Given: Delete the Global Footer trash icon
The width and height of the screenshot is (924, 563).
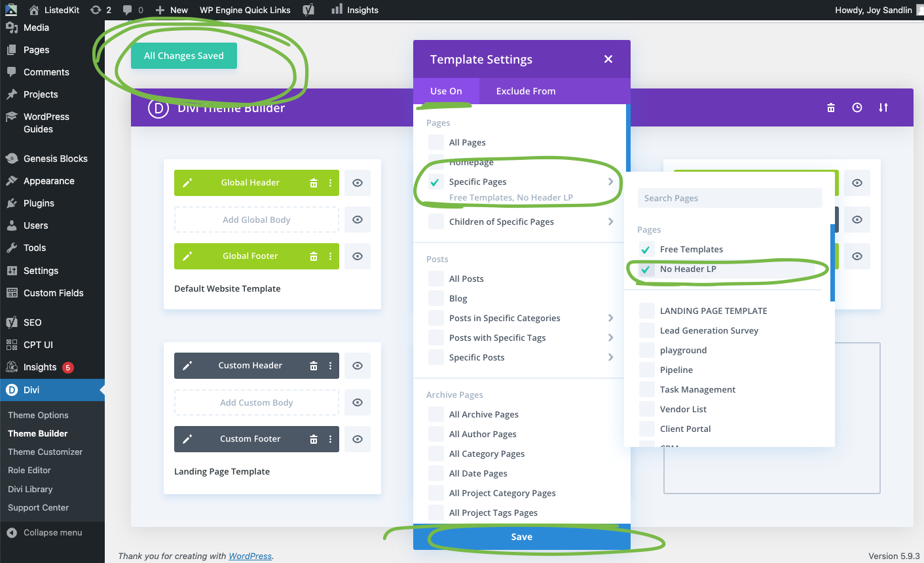Looking at the screenshot, I should [x=314, y=256].
